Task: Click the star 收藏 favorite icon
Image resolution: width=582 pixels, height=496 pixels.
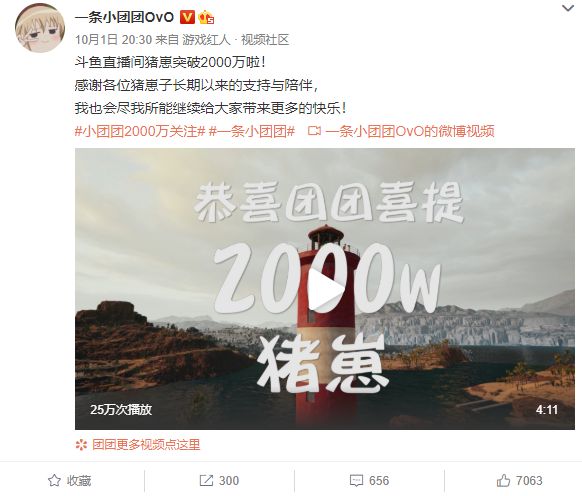Action: (x=54, y=480)
